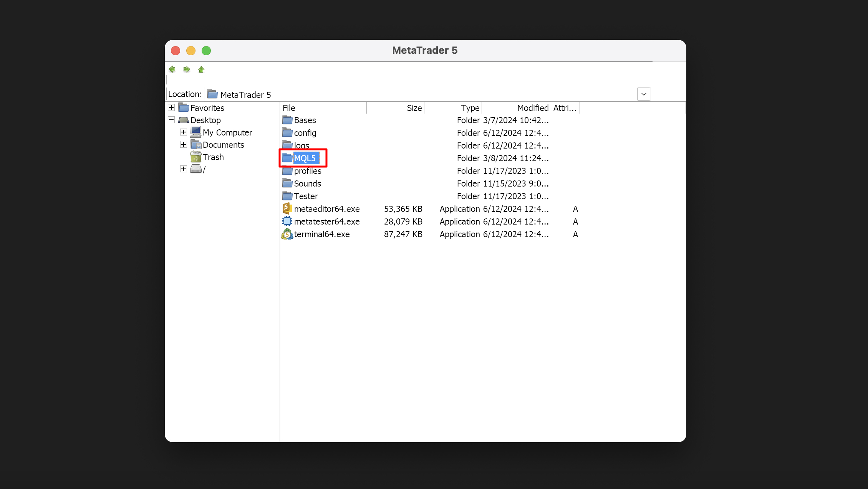Open the Location dropdown arrow
The height and width of the screenshot is (489, 868).
(644, 94)
